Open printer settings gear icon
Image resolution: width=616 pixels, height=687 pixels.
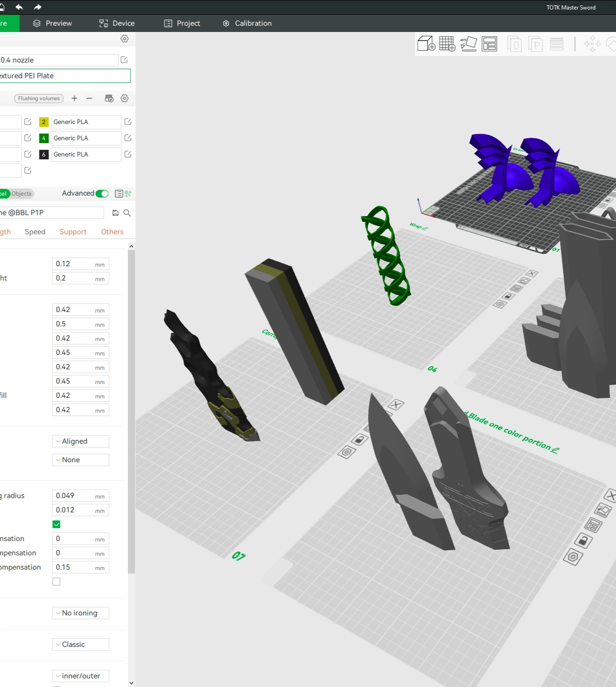[124, 39]
